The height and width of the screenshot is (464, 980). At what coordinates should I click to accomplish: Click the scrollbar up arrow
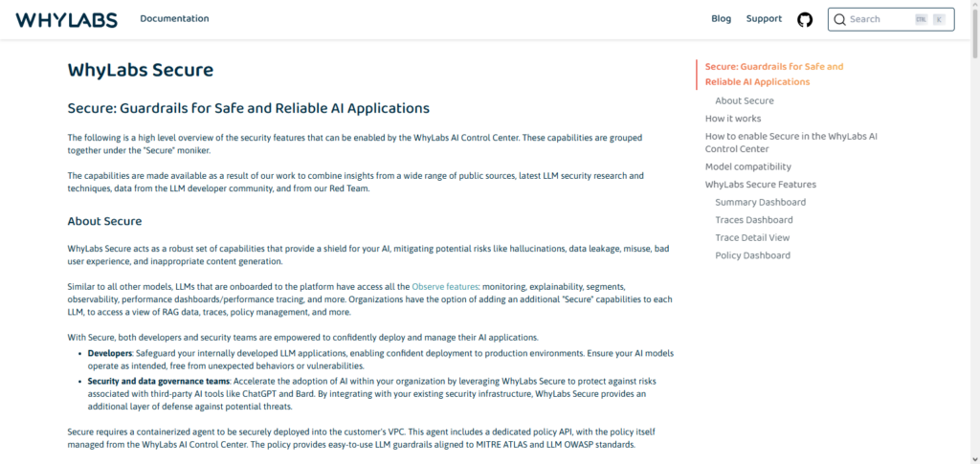[975, 5]
